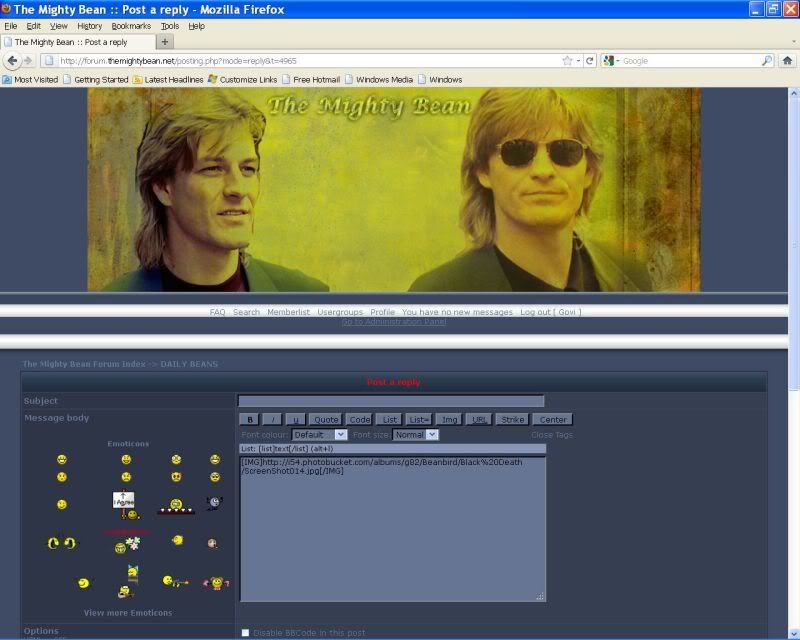Open the Most Visited bookmarks folder
The image size is (800, 640).
[30, 80]
